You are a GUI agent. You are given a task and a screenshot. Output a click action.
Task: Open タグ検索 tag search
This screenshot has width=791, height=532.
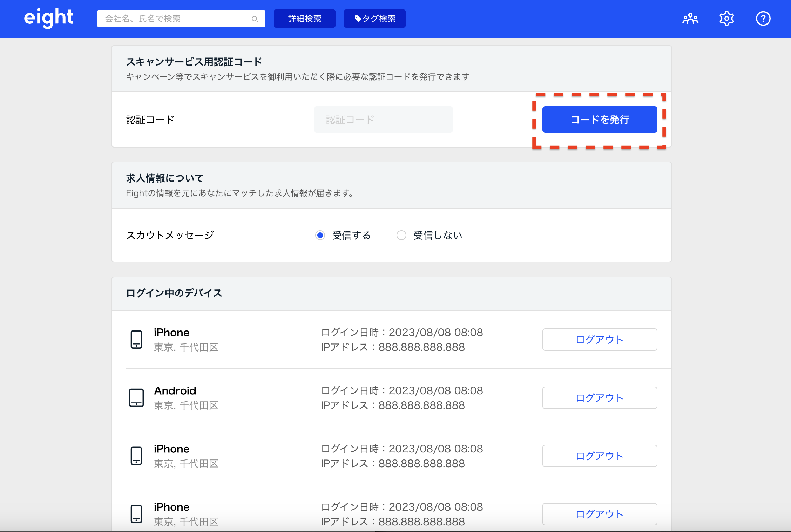click(374, 19)
